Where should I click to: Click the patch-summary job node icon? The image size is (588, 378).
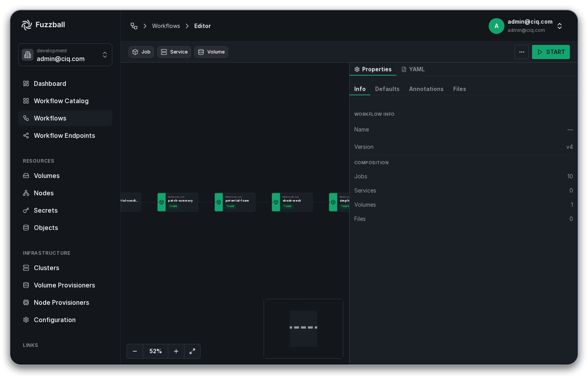[x=162, y=202]
